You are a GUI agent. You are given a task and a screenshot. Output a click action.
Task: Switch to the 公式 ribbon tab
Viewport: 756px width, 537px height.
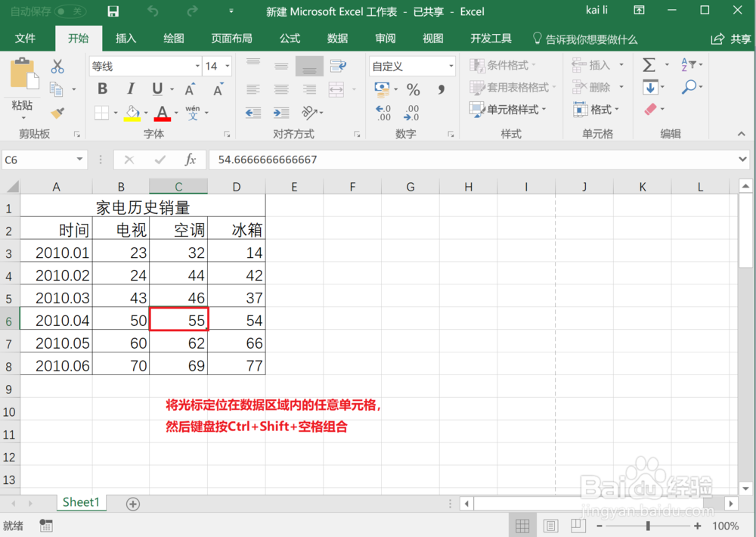(290, 38)
